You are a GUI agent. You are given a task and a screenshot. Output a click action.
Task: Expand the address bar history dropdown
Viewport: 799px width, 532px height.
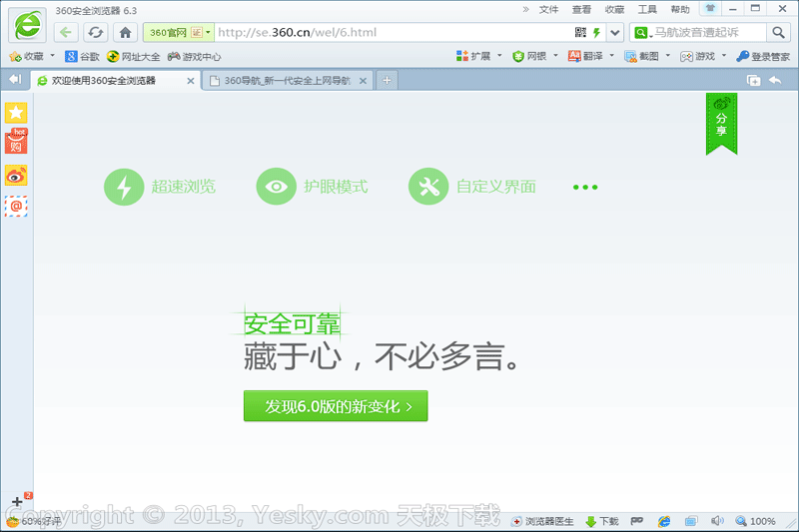[615, 33]
